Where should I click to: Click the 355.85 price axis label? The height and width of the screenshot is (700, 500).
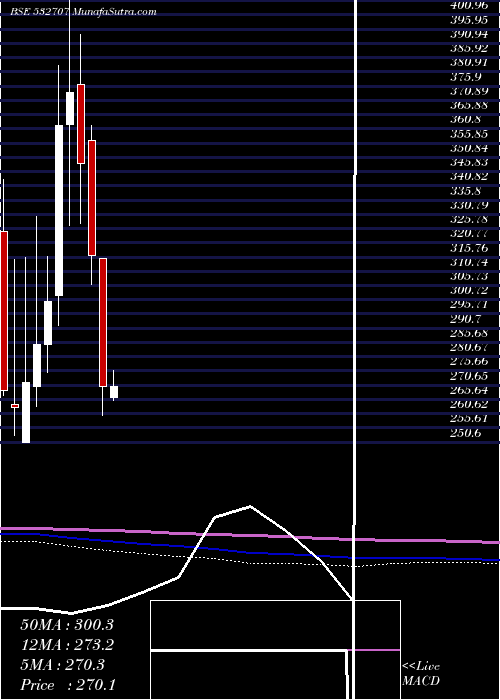point(470,134)
